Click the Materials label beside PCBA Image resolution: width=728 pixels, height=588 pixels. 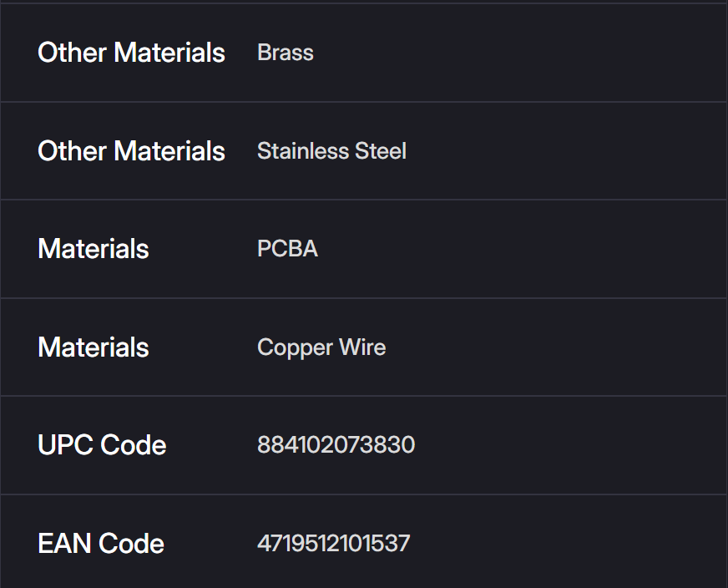(x=94, y=249)
